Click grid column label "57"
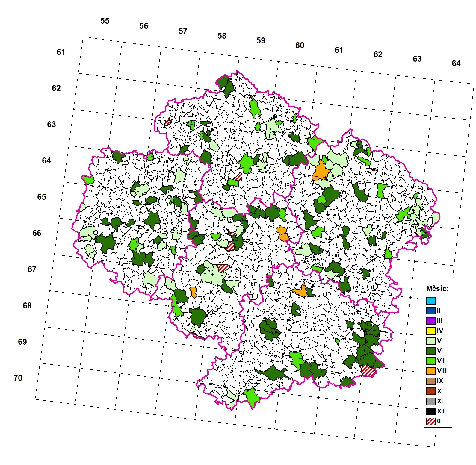The width and height of the screenshot is (476, 465). pos(183,31)
